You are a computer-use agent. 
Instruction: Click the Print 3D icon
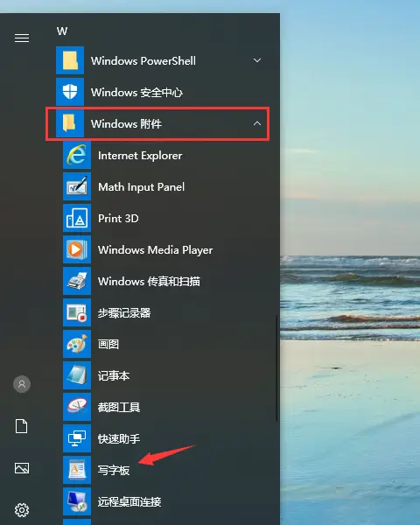(x=77, y=218)
